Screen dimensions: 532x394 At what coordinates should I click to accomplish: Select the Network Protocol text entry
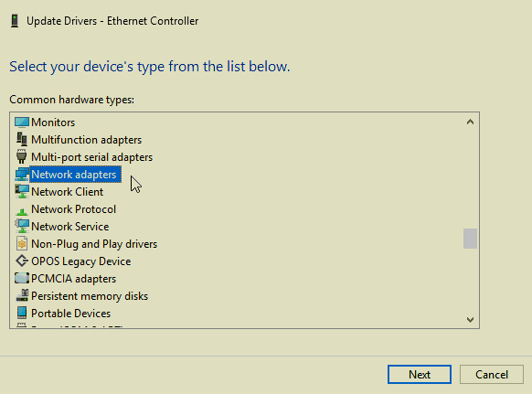[x=74, y=209]
